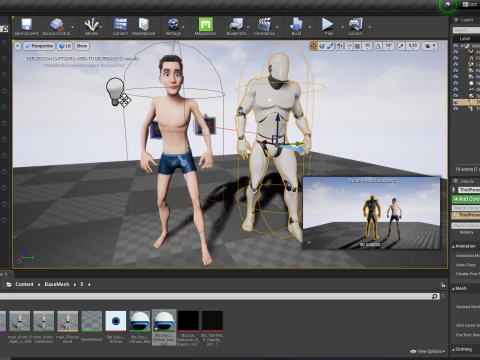Click the arrow after BaseMesh in breadcrumb
480x360 pixels.
click(75, 284)
